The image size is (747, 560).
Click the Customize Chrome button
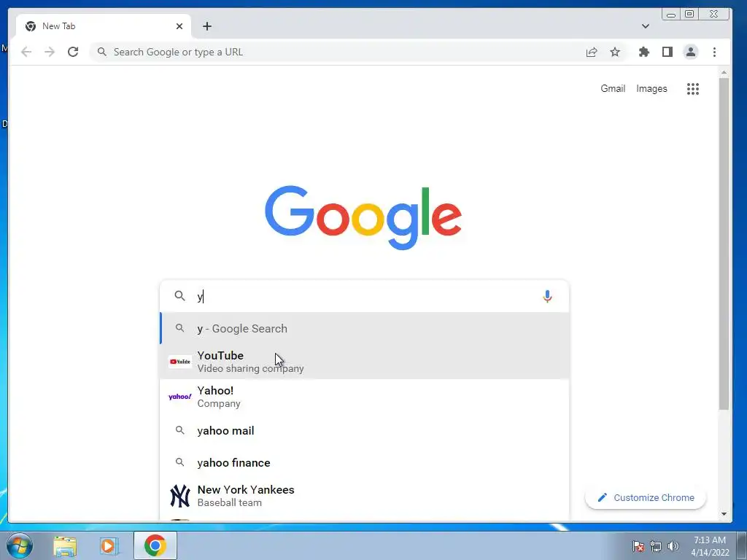click(x=646, y=497)
